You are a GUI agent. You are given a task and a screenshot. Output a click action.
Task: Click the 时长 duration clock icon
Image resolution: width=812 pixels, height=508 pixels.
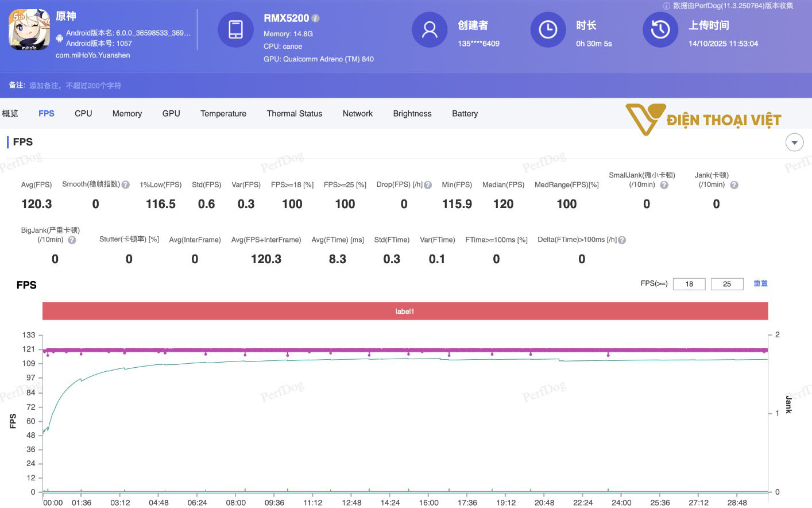click(548, 29)
